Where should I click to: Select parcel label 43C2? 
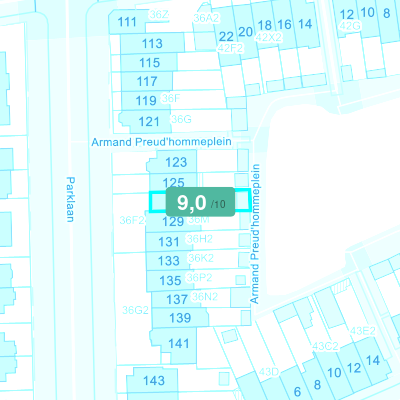(326, 346)
